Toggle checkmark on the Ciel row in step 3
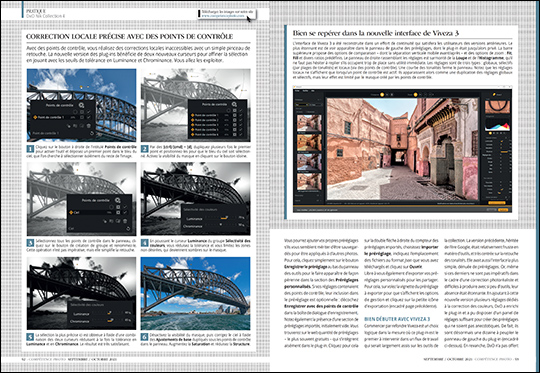 click(125, 213)
